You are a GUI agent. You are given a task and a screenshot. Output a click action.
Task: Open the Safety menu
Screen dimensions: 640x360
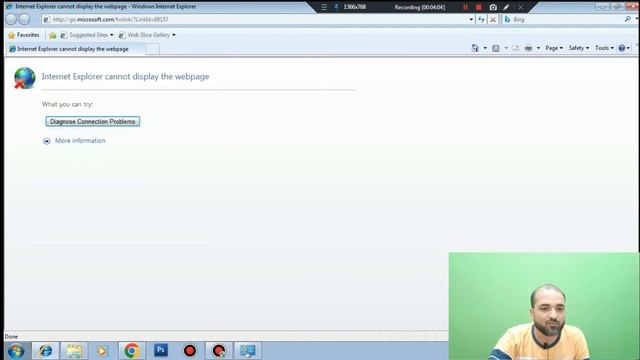tap(578, 48)
